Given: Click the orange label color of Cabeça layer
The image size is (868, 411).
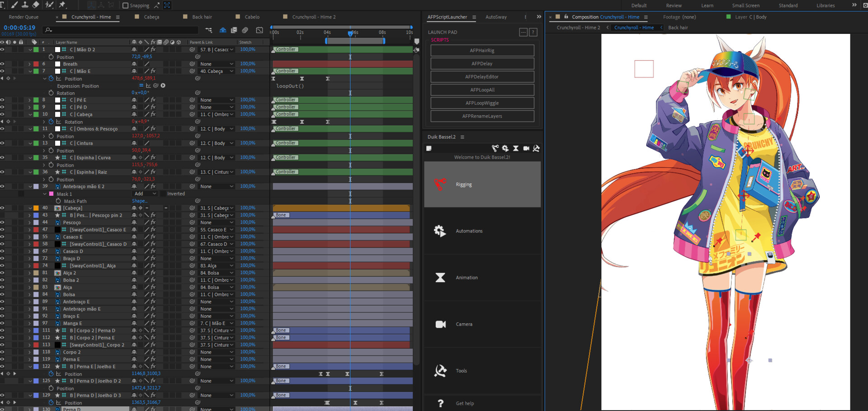Looking at the screenshot, I should point(36,208).
